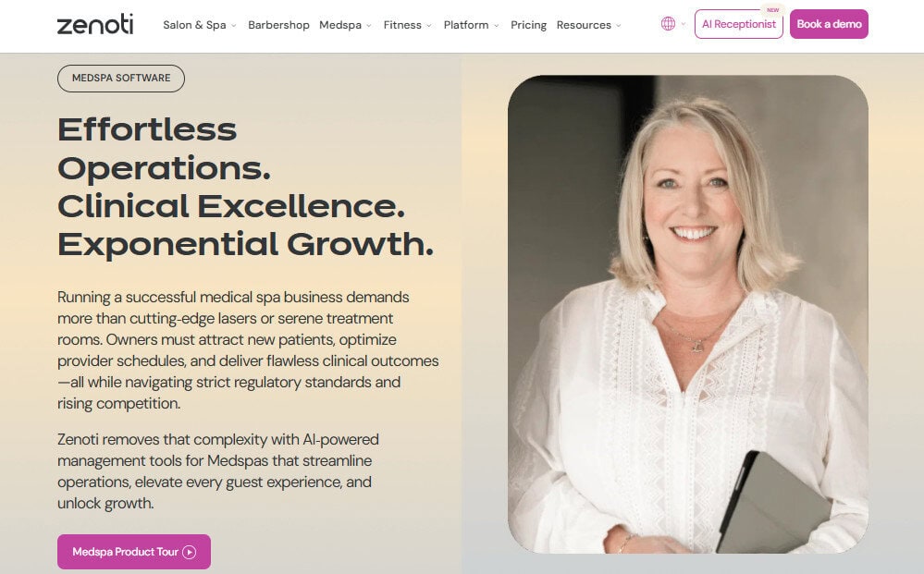Screen dimensions: 924x574
Task: Go to the Barbershop page
Action: [278, 25]
